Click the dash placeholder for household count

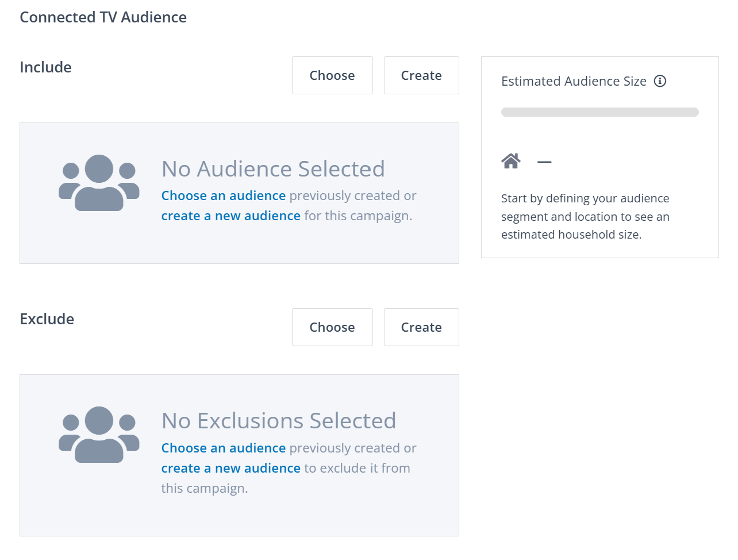point(544,162)
